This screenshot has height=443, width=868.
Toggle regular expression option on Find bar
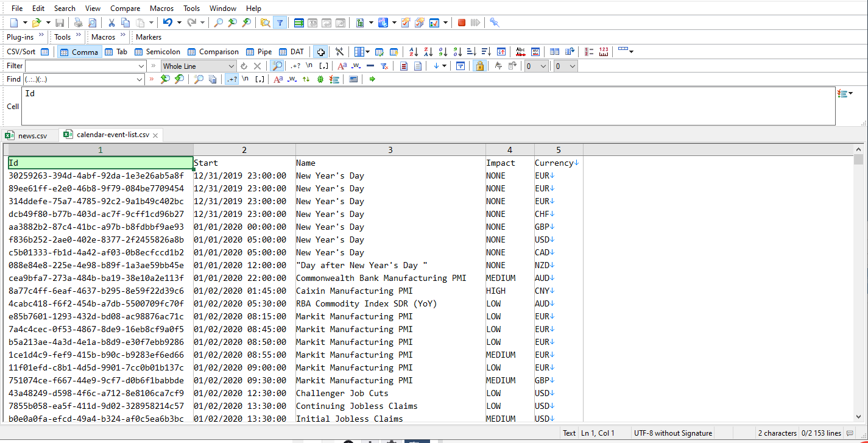231,79
